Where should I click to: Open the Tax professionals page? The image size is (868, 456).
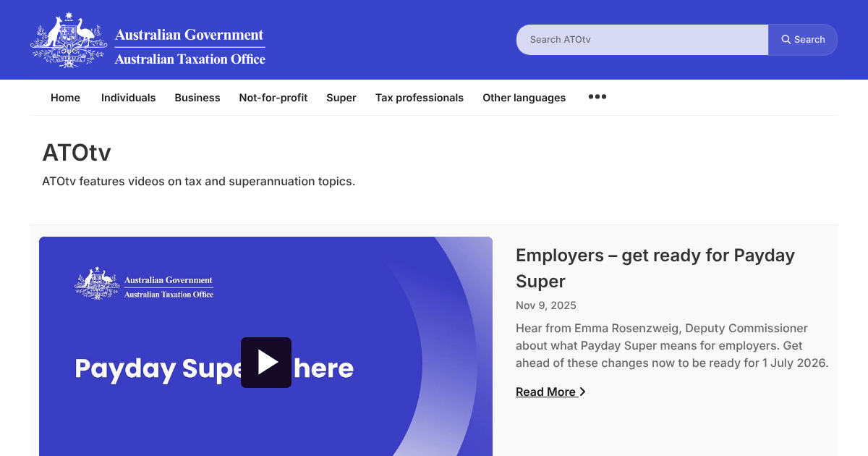point(420,98)
